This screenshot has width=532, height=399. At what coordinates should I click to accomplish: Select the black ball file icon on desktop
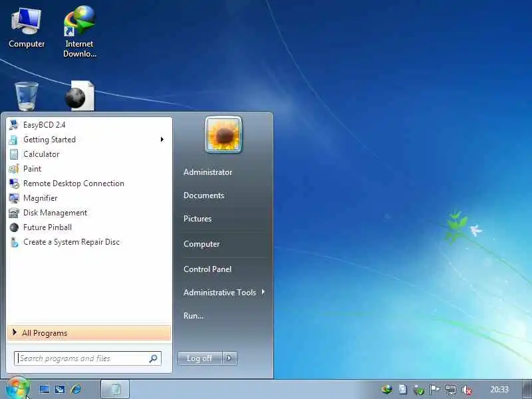pyautogui.click(x=80, y=96)
